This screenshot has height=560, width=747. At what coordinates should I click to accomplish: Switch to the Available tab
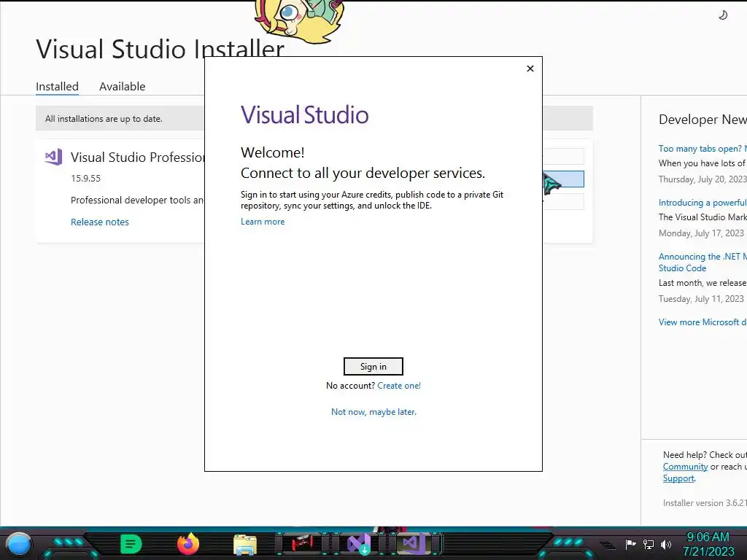tap(122, 87)
